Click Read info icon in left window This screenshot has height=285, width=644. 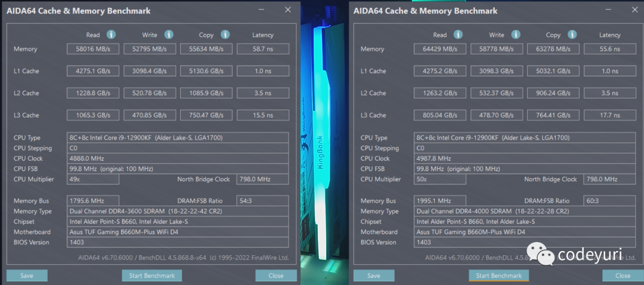[x=111, y=35]
